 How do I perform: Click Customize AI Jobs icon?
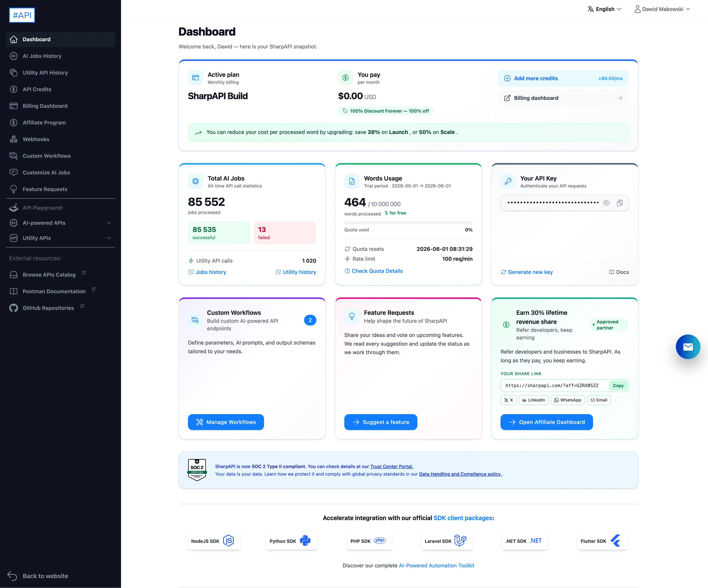(x=13, y=172)
